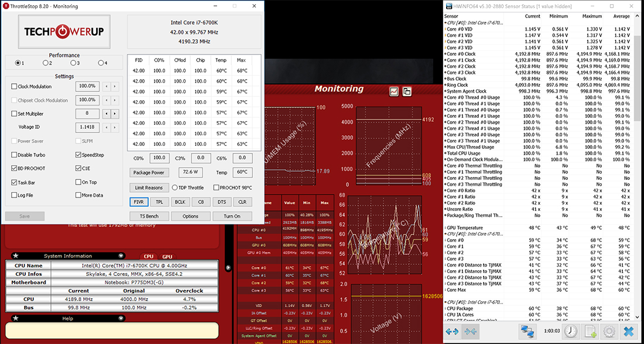Start logging with the HWiNFO sheet-plus icon
This screenshot has height=344, width=644.
[590, 331]
